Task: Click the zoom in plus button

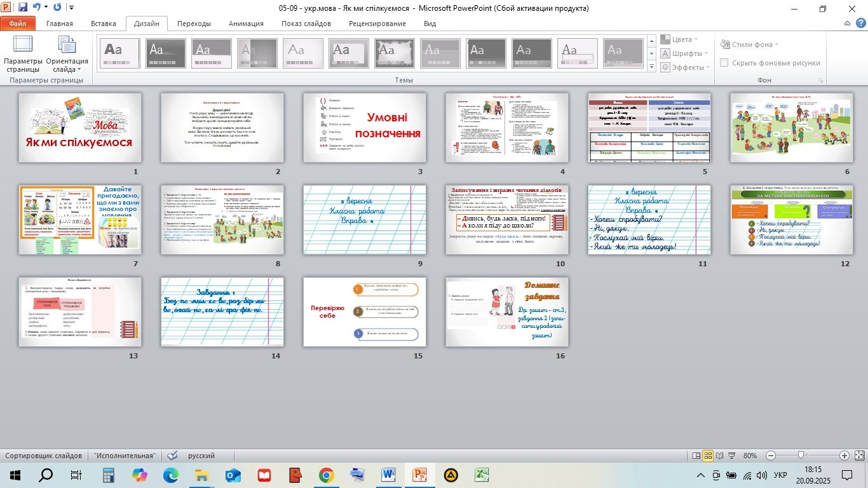Action: coord(844,456)
